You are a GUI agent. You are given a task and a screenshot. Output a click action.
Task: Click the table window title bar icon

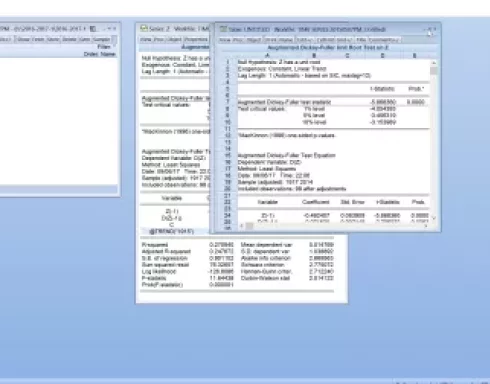click(223, 29)
